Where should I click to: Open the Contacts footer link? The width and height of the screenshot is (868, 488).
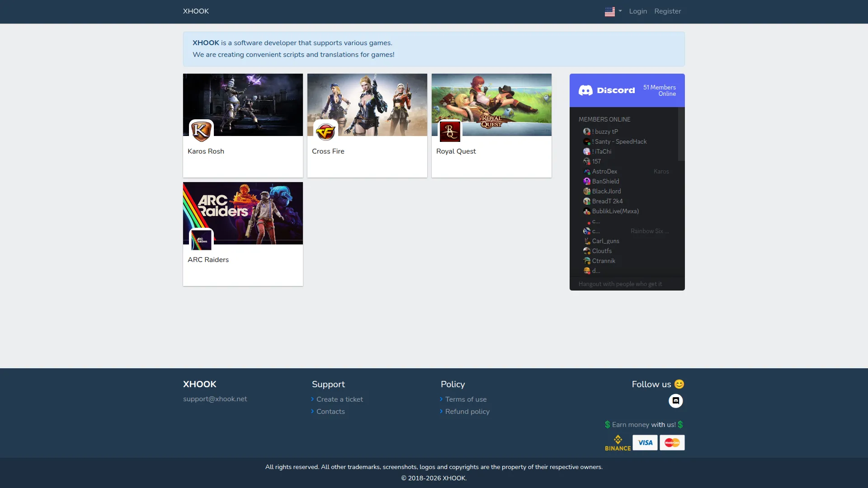[x=330, y=412]
